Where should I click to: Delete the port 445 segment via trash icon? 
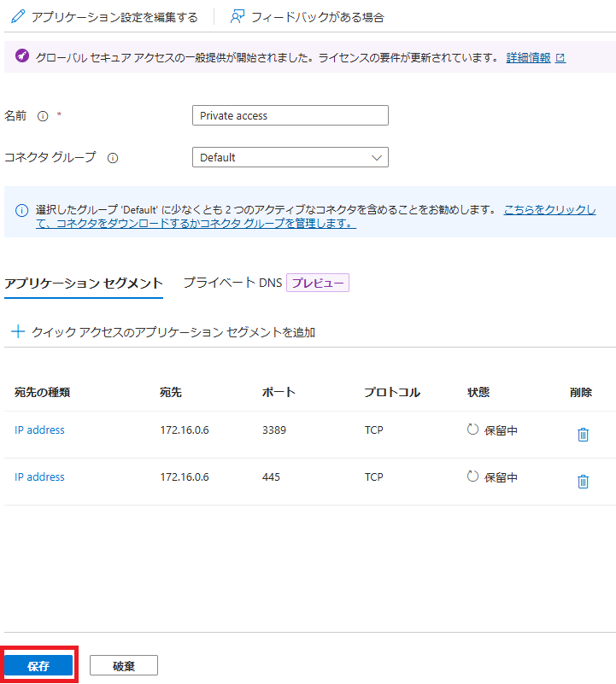pyautogui.click(x=583, y=482)
